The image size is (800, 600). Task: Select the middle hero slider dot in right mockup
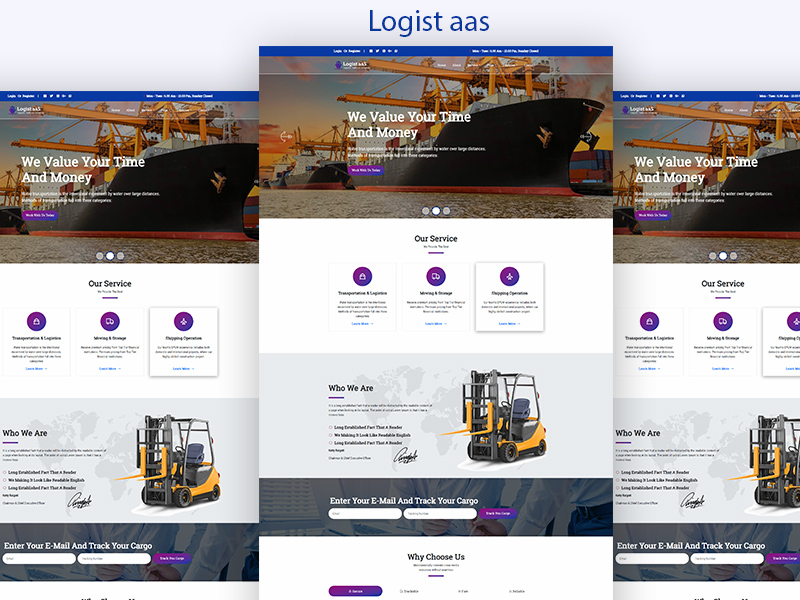(722, 256)
